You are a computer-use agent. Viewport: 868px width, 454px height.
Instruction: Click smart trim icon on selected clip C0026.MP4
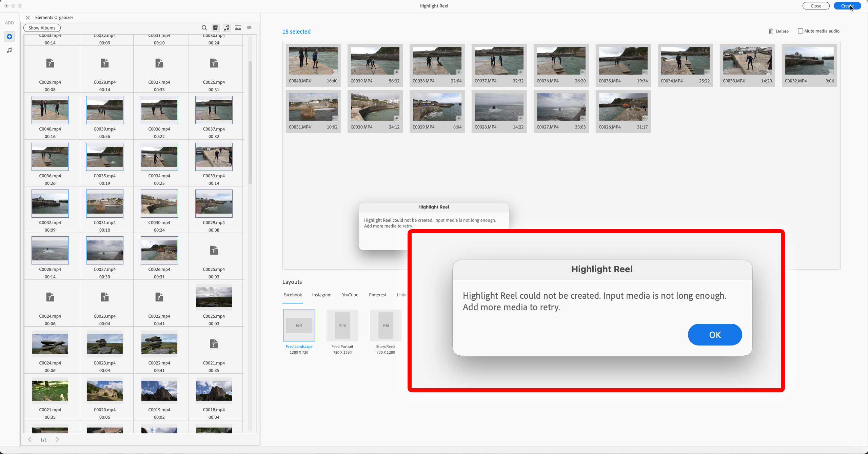(x=645, y=118)
